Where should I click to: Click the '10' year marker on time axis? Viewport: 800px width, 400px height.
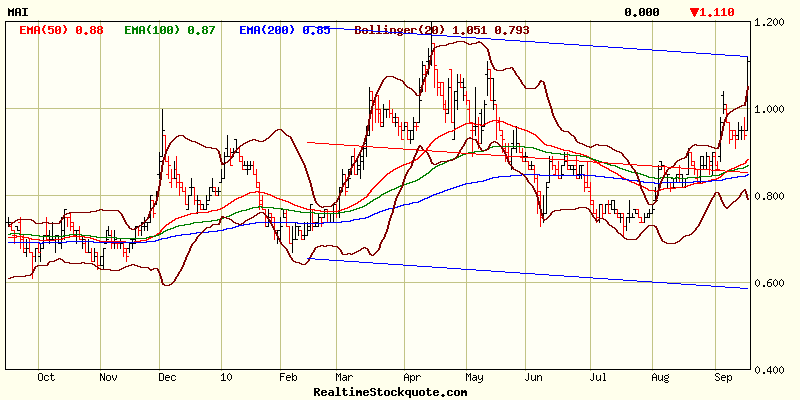pos(225,379)
